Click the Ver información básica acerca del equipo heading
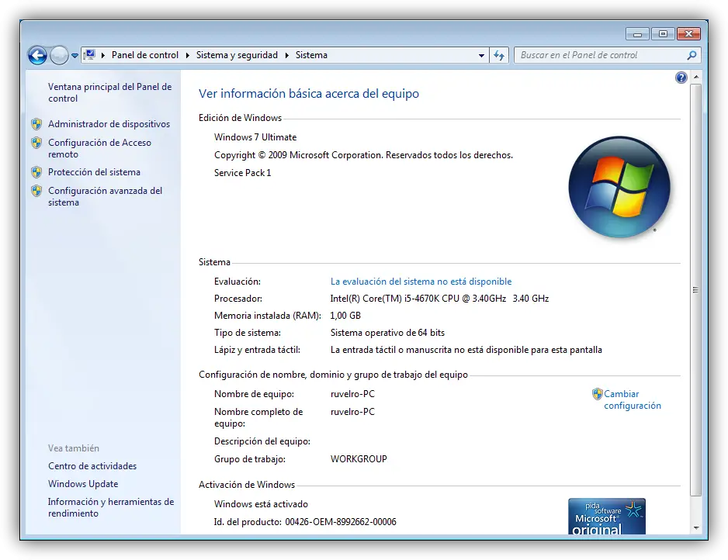The width and height of the screenshot is (728, 560). (309, 93)
